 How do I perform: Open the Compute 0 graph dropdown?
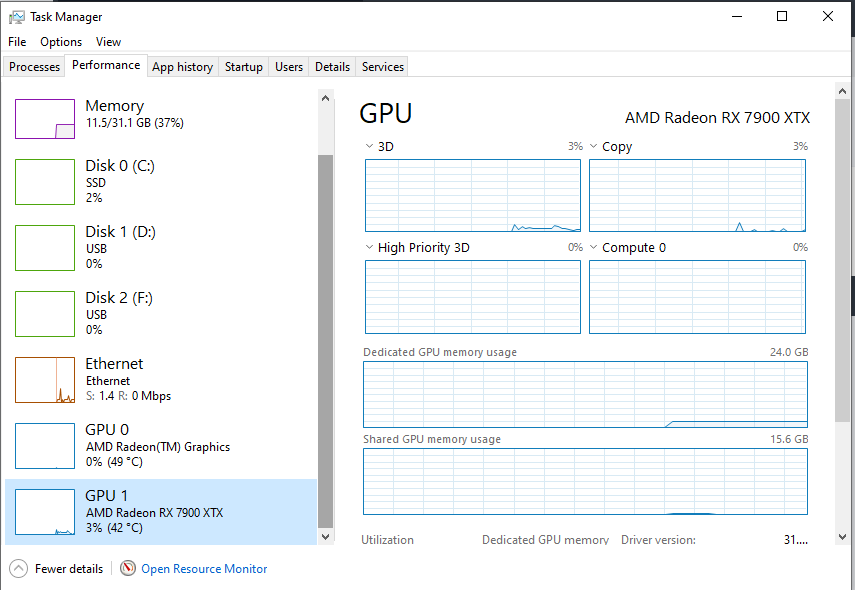click(594, 247)
